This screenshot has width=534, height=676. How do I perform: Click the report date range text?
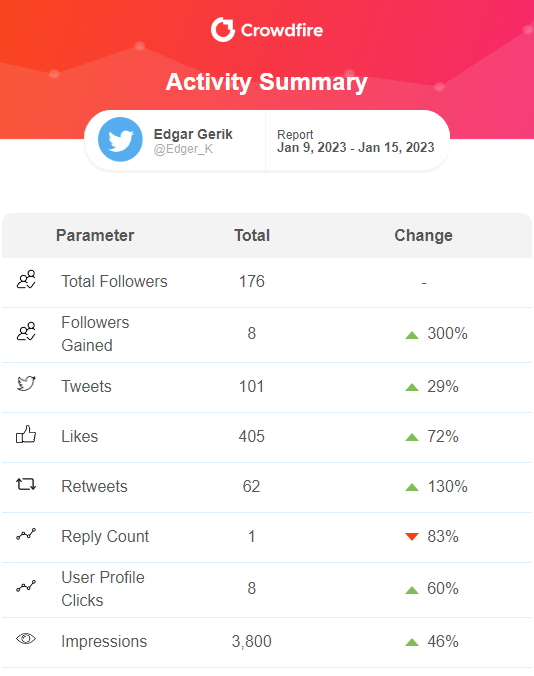[x=356, y=147]
